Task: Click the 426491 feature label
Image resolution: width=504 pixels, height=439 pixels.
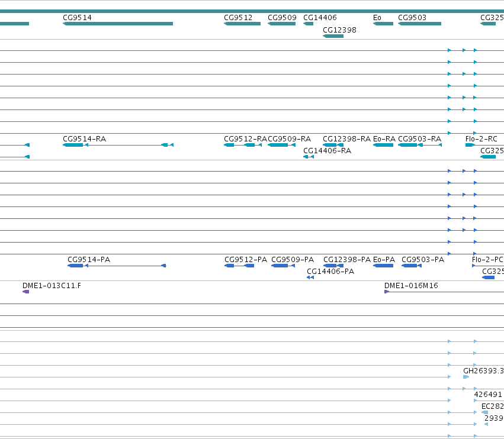Action: 488,395
